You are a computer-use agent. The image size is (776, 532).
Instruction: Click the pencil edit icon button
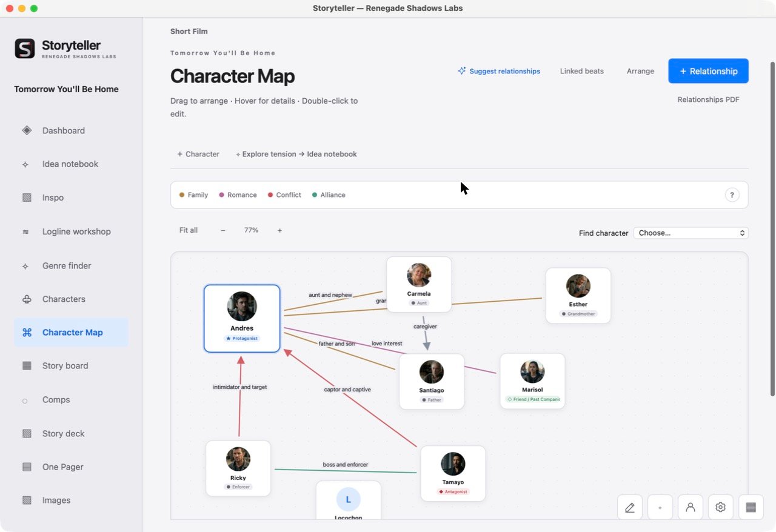[630, 507]
